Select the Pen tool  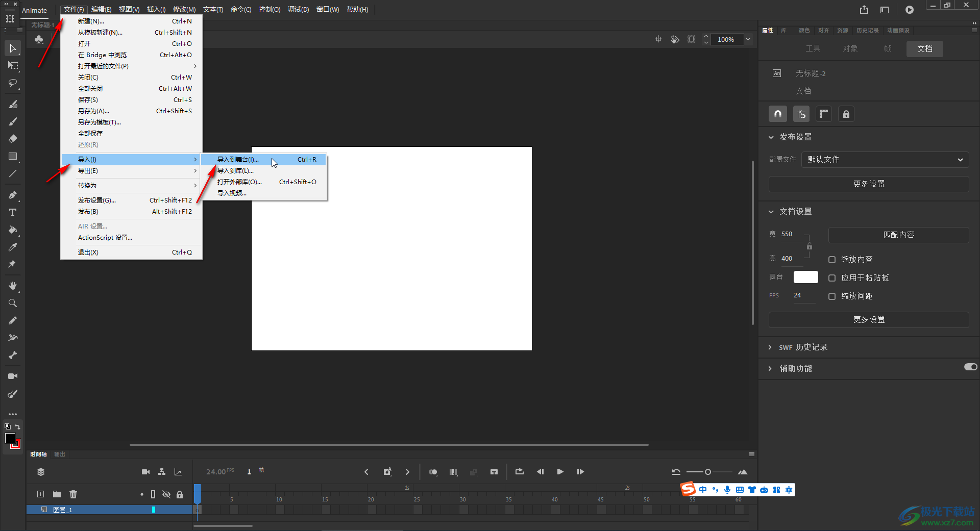13,195
